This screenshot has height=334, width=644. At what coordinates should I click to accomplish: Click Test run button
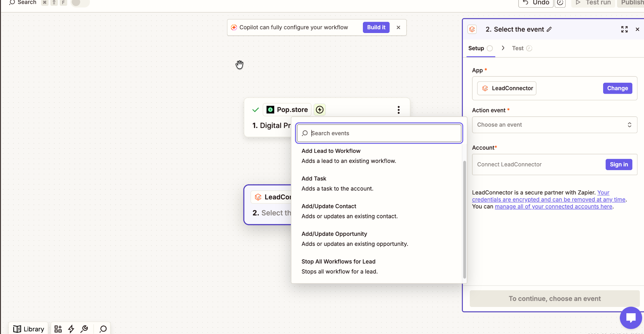(x=593, y=3)
